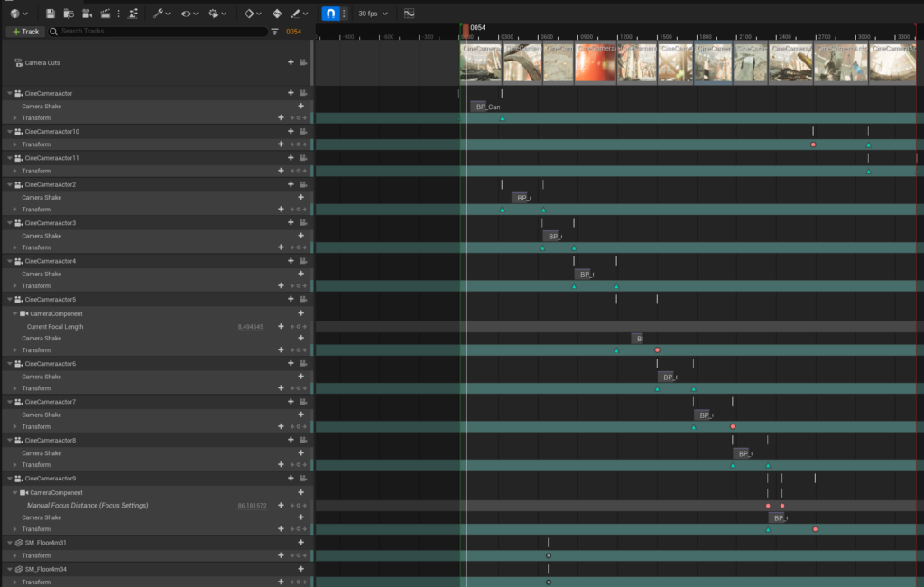Open the Curve Editor
Image resolution: width=924 pixels, height=587 pixels.
point(409,13)
